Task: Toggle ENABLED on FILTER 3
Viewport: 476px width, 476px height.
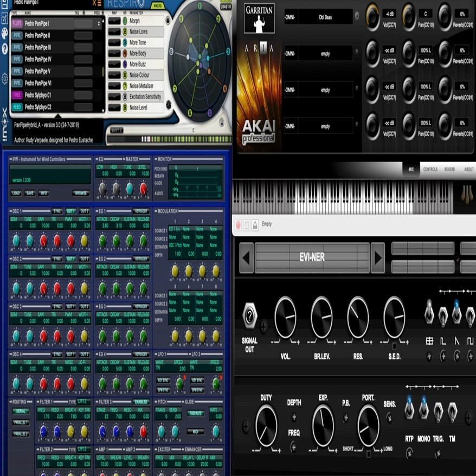Action: pos(141,402)
